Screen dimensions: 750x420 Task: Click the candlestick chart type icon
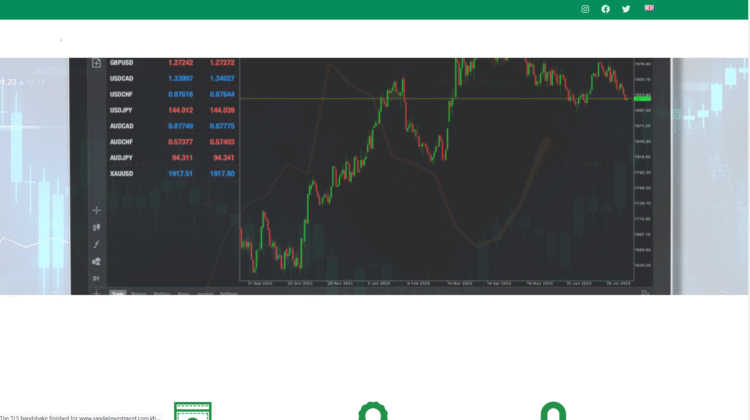pos(97,227)
